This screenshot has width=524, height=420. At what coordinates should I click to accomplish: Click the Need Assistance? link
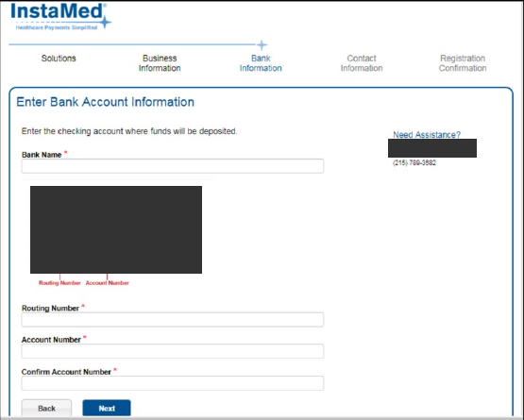click(x=427, y=135)
